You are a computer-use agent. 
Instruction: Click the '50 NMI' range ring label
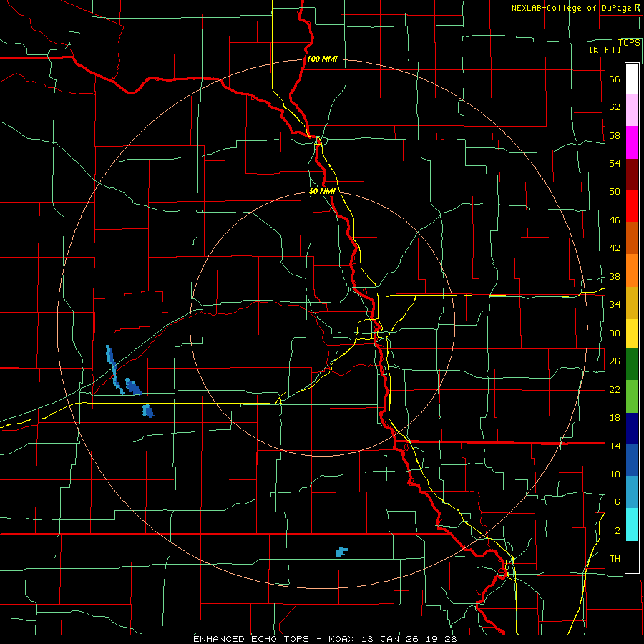pyautogui.click(x=322, y=191)
